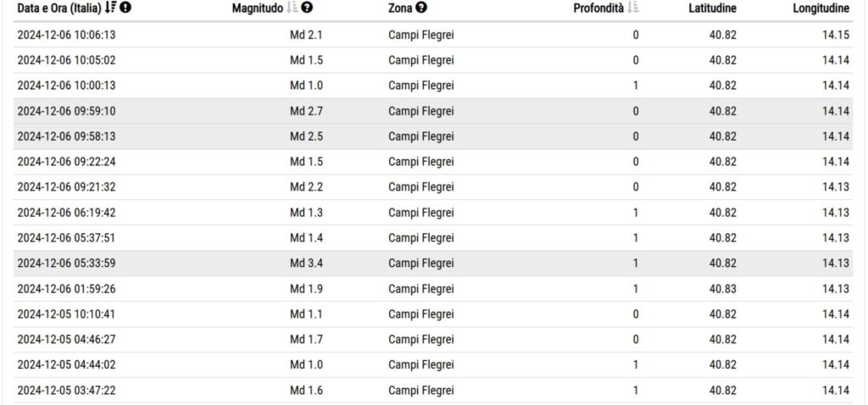This screenshot has height=405, width=868.
Task: Select the Md 1.7 event at 04:46:27
Action: [433, 340]
